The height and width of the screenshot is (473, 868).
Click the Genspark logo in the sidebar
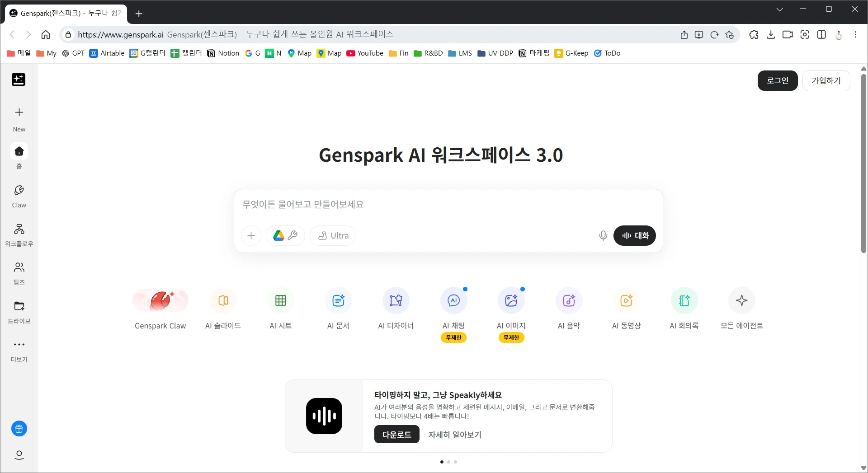(19, 80)
